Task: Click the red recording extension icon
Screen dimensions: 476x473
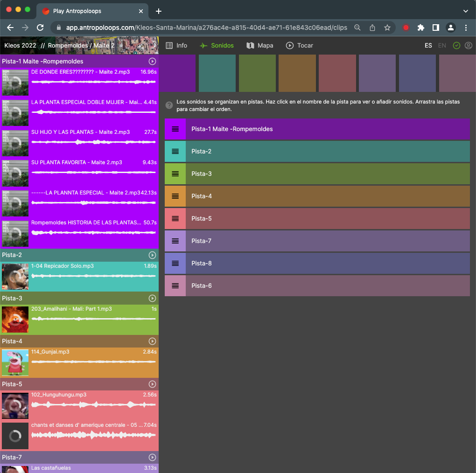Action: coord(406,28)
